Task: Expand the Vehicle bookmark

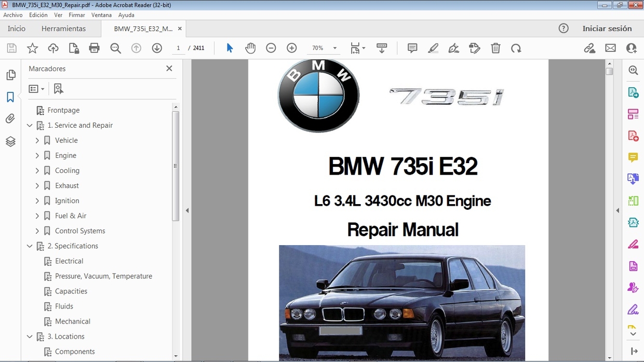Action: coord(37,141)
